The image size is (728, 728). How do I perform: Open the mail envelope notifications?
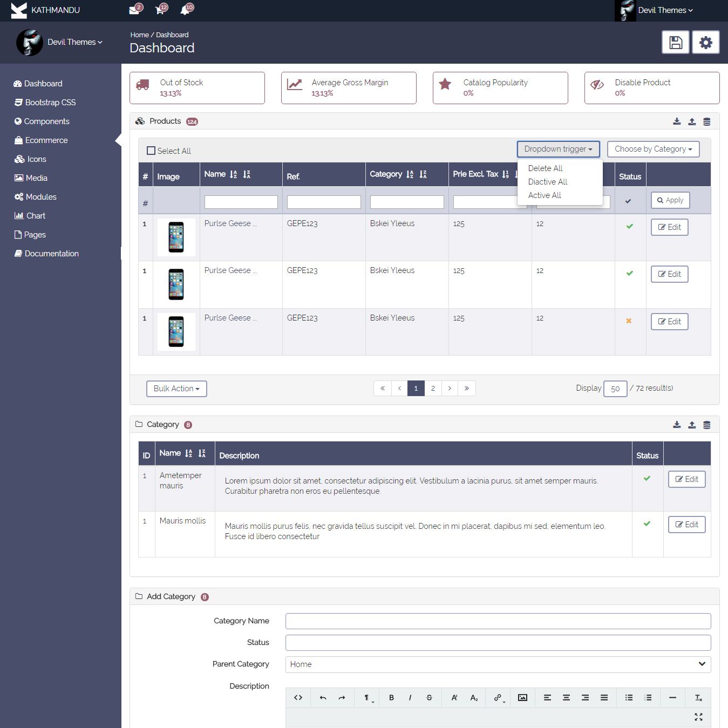(134, 10)
